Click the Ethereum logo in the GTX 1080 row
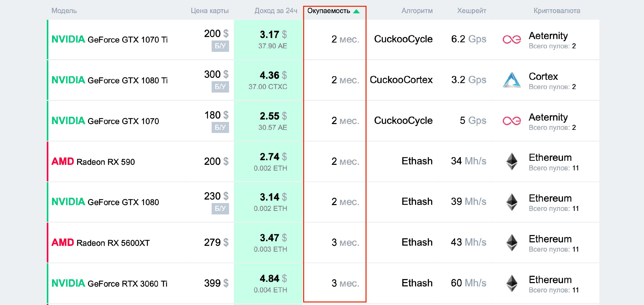644x305 pixels. pyautogui.click(x=512, y=202)
